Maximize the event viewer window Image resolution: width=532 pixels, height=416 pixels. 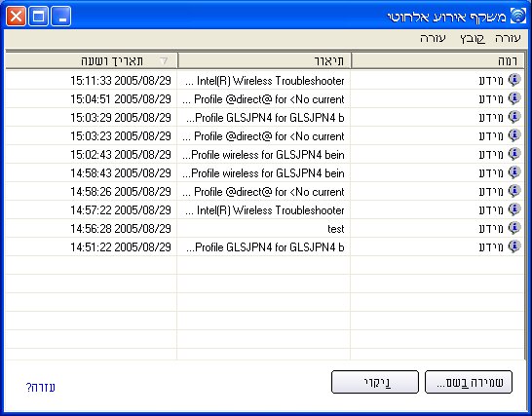coord(38,17)
